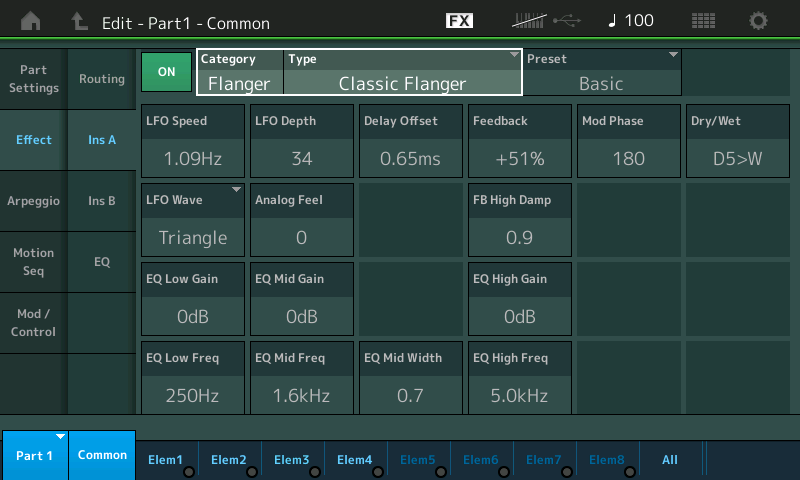Screen dimensions: 800x480
Task: Select the Ins A sub-tab
Action: pos(102,140)
